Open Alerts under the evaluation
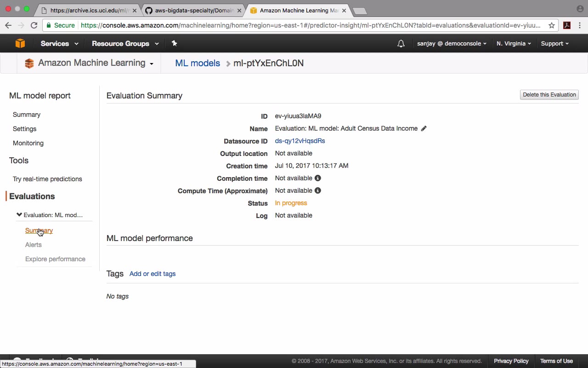588x368 pixels. pos(34,245)
